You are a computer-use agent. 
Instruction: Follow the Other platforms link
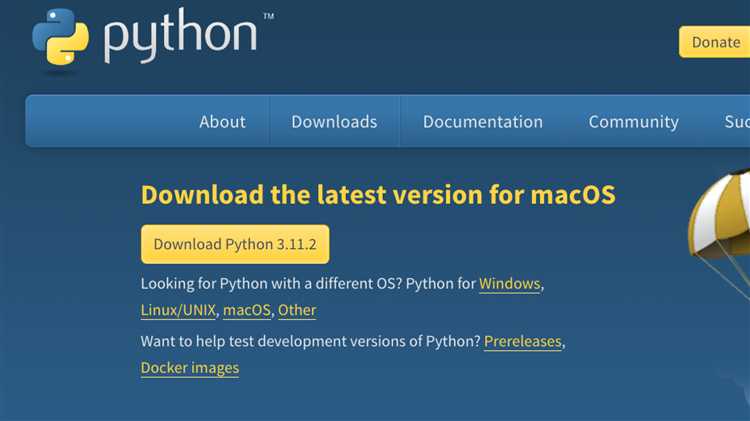click(x=297, y=310)
